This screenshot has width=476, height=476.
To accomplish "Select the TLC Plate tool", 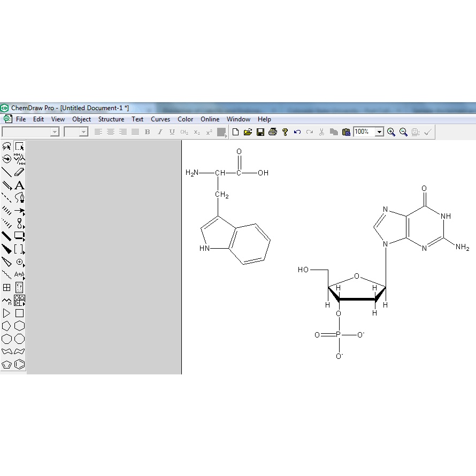I will 19,287.
